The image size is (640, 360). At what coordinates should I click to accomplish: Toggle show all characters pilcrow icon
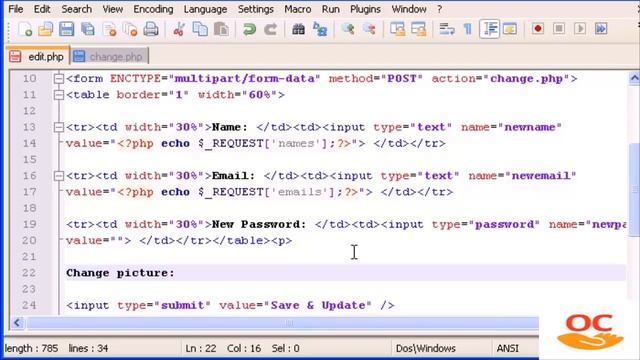(468, 29)
